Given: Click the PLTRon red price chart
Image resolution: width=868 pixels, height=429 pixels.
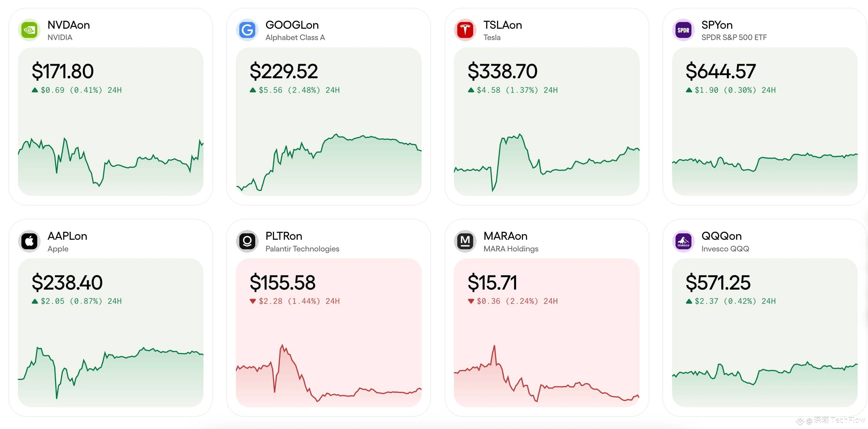Looking at the screenshot, I should click(x=329, y=373).
